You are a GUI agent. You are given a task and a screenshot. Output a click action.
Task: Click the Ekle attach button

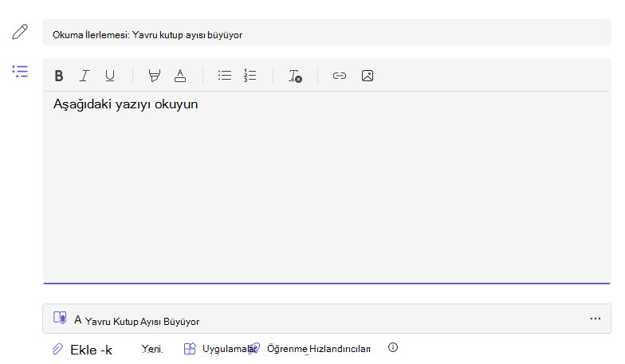(x=83, y=350)
